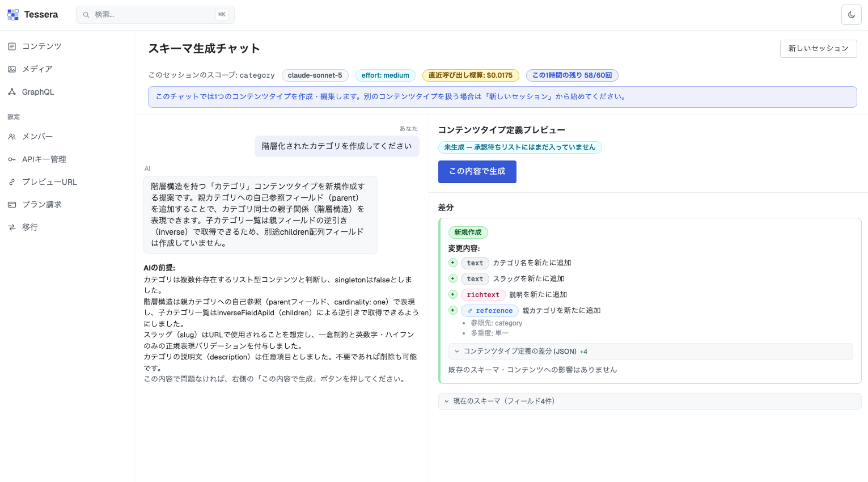Click the plus icon beside 親カテゴリを新たに追加
This screenshot has width=868, height=482.
[452, 310]
